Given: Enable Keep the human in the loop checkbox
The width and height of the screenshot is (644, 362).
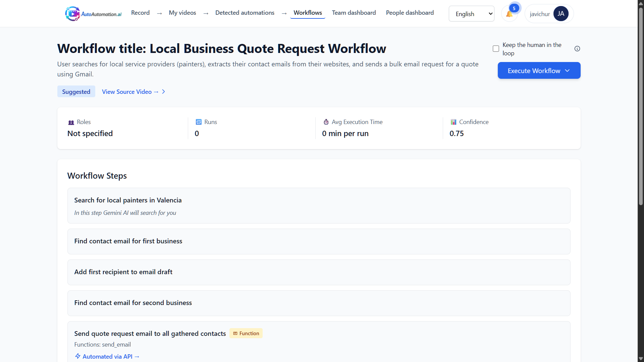Looking at the screenshot, I should 496,49.
